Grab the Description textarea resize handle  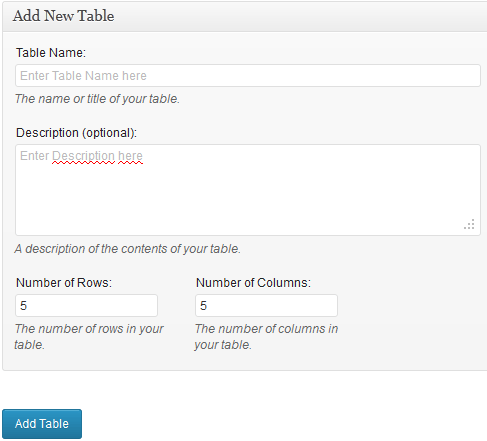pyautogui.click(x=469, y=224)
